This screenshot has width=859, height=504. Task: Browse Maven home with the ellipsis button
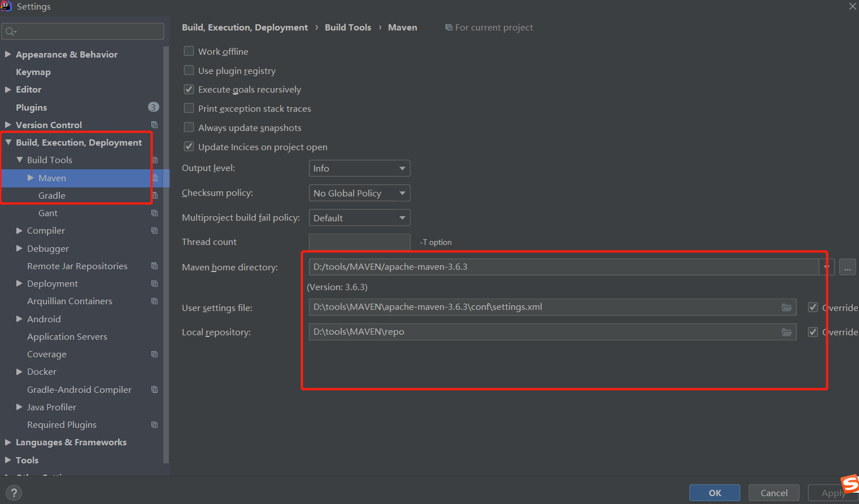pos(847,267)
